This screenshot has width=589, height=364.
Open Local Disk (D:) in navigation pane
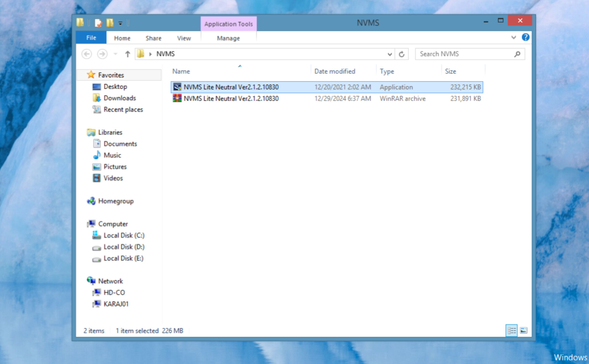coord(124,247)
